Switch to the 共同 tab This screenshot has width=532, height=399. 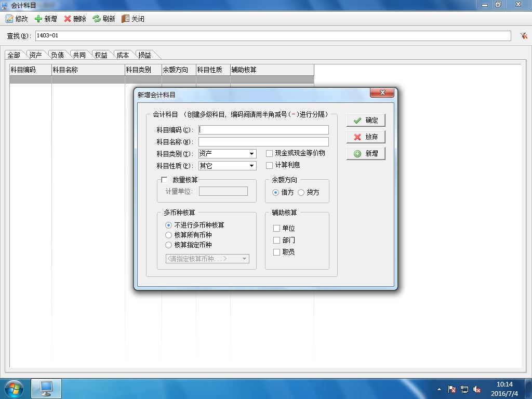click(x=79, y=55)
